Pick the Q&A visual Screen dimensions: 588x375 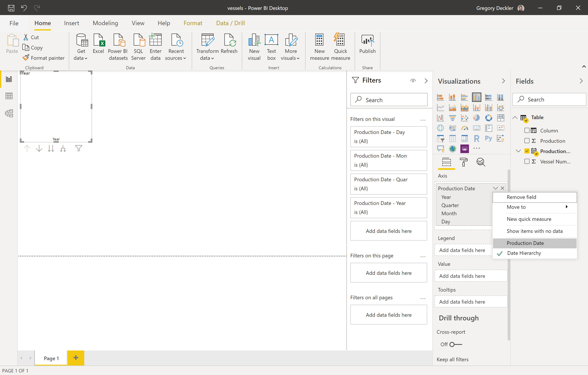pos(440,149)
